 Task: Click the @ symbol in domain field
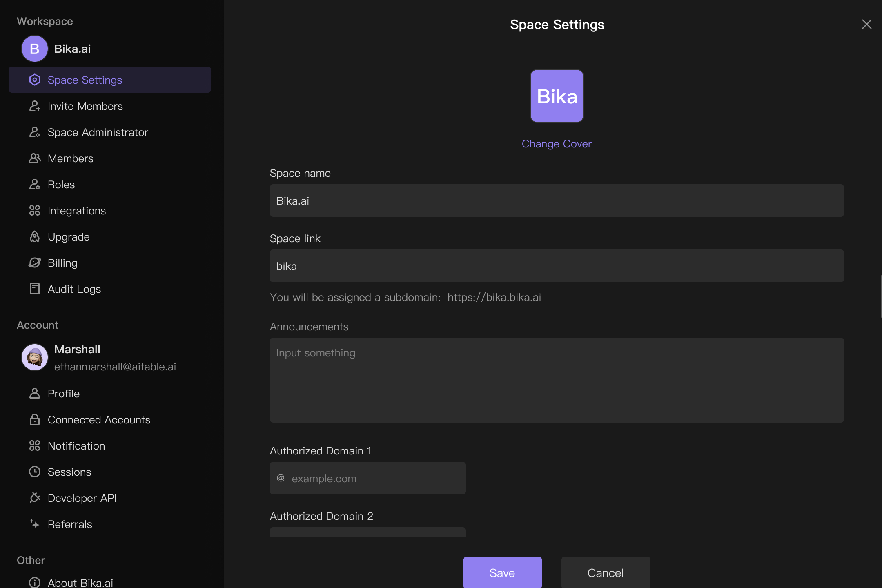tap(281, 478)
